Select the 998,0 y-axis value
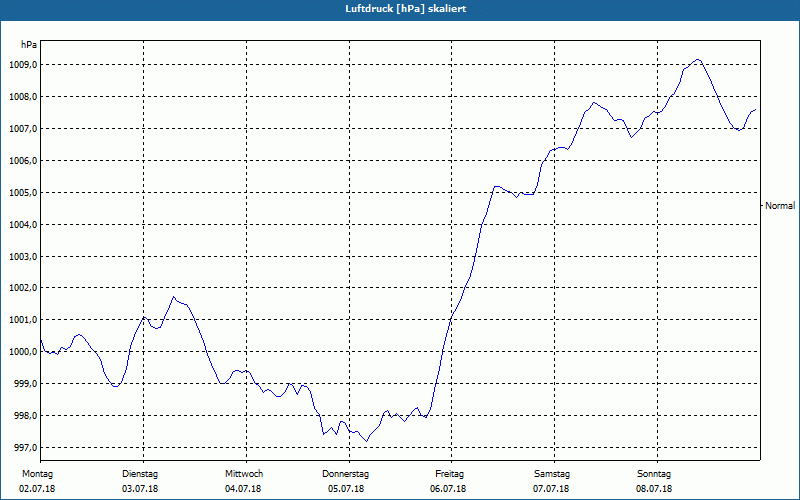Screen dimensions: 800x500 25,416
